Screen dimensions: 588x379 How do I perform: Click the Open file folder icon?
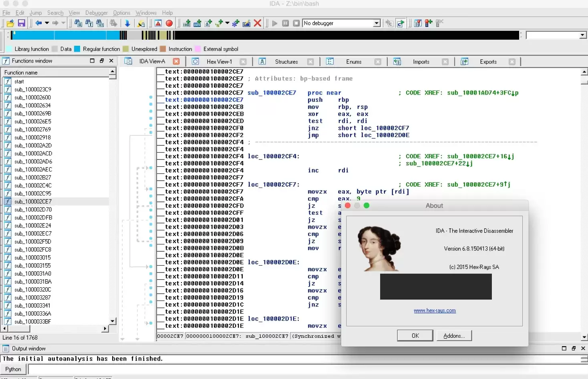[x=10, y=23]
